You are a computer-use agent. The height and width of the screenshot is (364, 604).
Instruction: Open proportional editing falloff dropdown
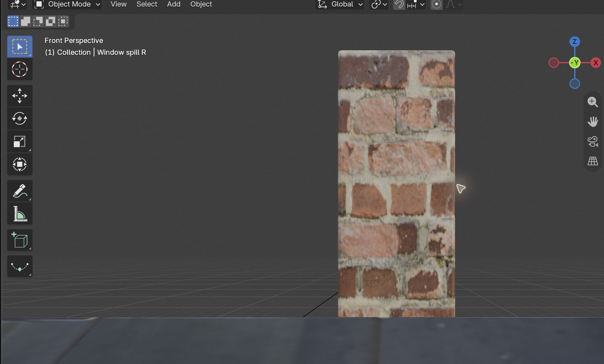click(454, 4)
